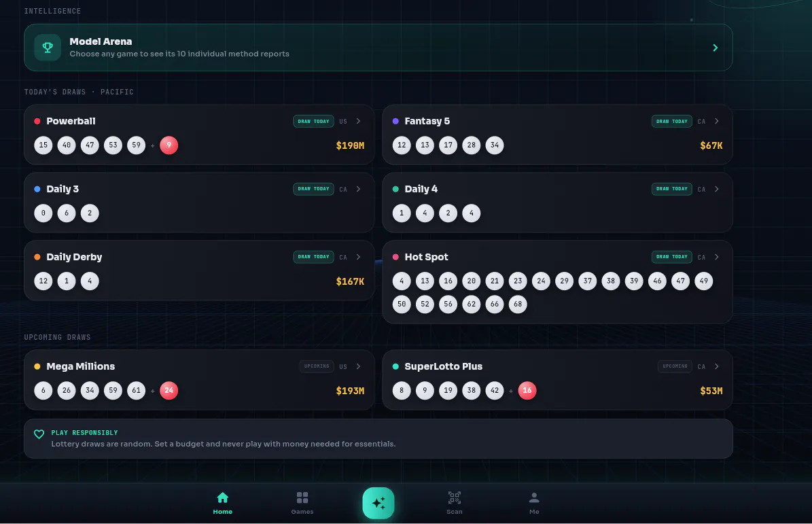Click the Mega Millions UPCOMING badge

317,366
